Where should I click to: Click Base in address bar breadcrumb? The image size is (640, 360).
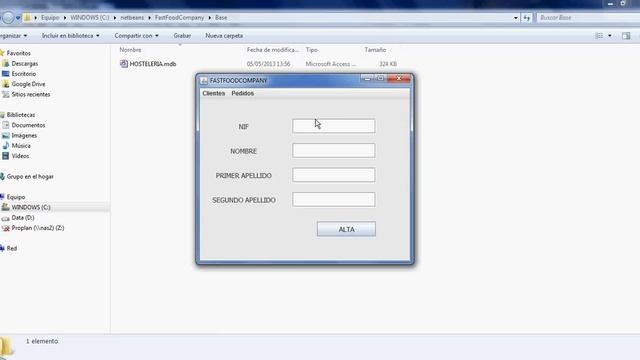coord(221,18)
